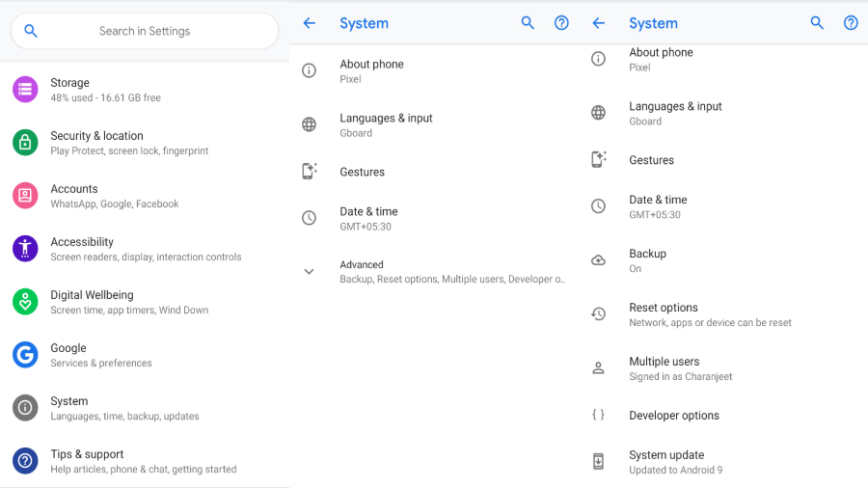Screen dimensions: 868x488
Task: Select the Developer options curly braces icon
Action: click(598, 416)
